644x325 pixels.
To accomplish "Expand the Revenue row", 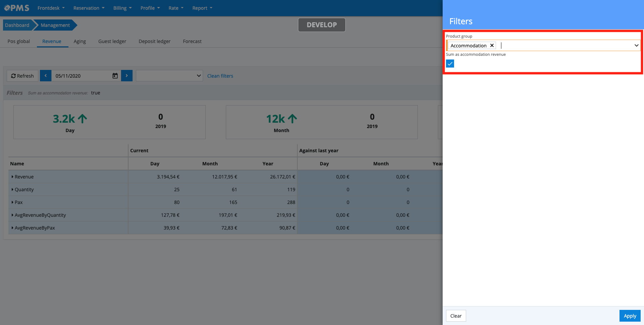I will pos(12,177).
